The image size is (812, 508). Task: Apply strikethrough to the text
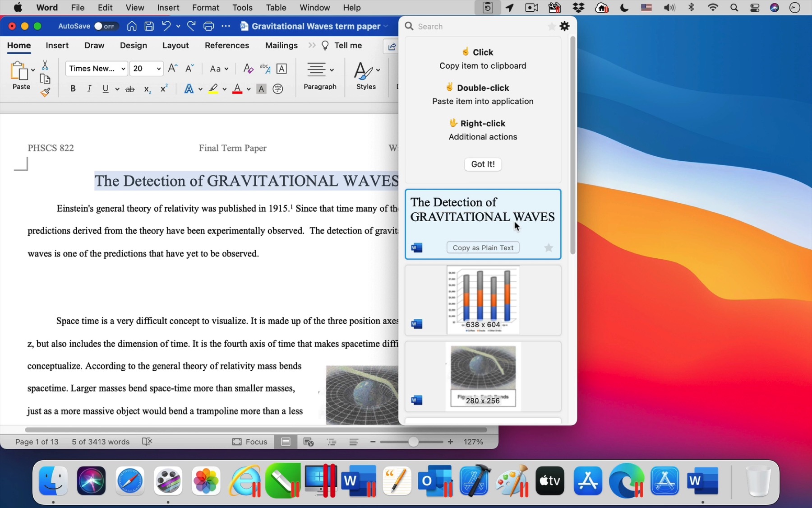pos(130,89)
